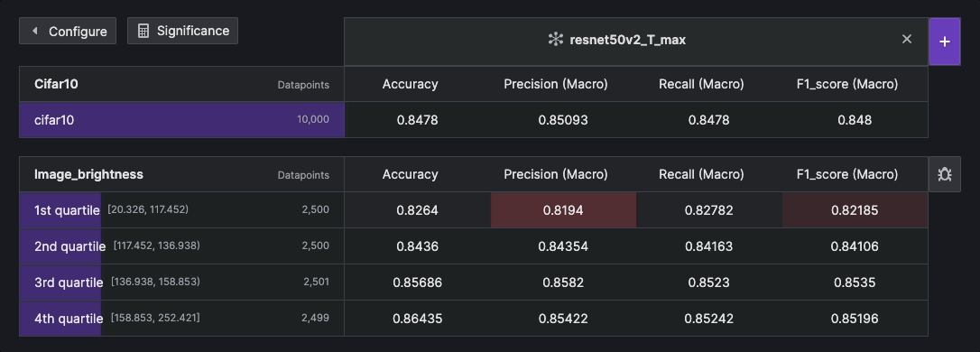980x352 pixels.
Task: Click 3rd quartile F1 value 0.8535
Action: [x=855, y=283]
